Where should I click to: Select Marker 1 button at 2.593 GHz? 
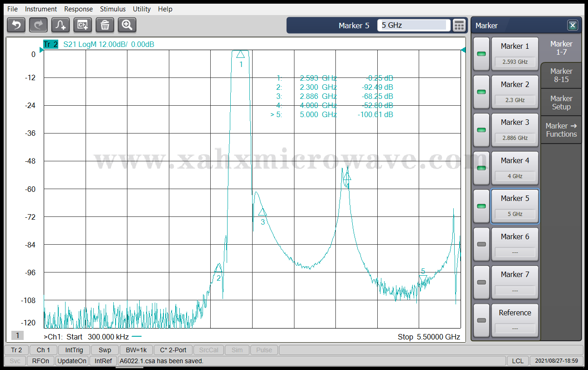click(515, 54)
